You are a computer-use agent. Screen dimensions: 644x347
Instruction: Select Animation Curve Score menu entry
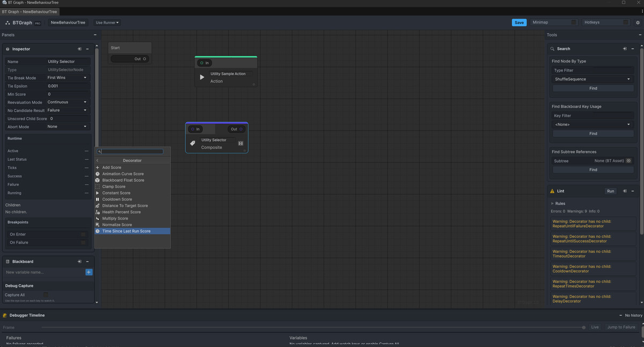[133, 174]
